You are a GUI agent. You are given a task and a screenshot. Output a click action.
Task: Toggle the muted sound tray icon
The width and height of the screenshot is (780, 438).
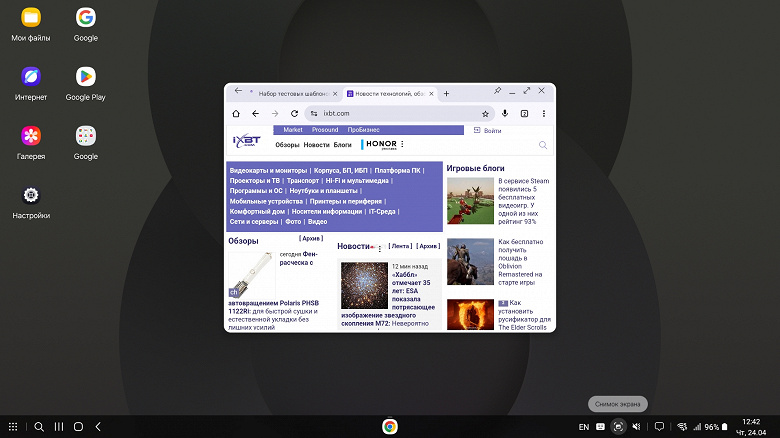(636, 427)
